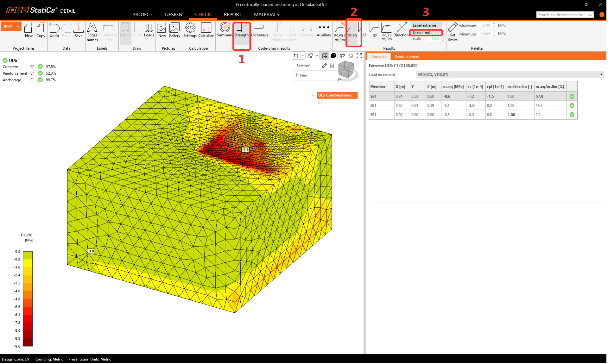Toggle the transparent wireframe cube view
This screenshot has width=608, height=364.
point(325,56)
